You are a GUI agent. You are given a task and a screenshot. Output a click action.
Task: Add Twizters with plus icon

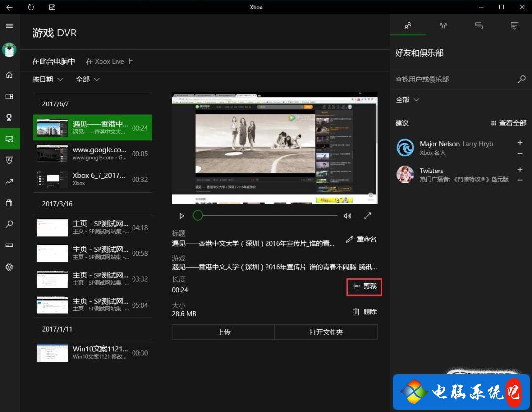pyautogui.click(x=520, y=170)
